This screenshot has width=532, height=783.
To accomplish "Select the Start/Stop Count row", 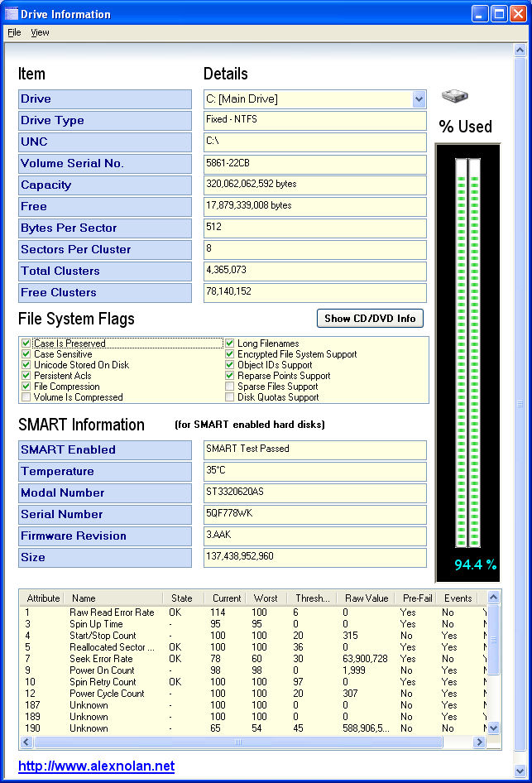I will [253, 636].
